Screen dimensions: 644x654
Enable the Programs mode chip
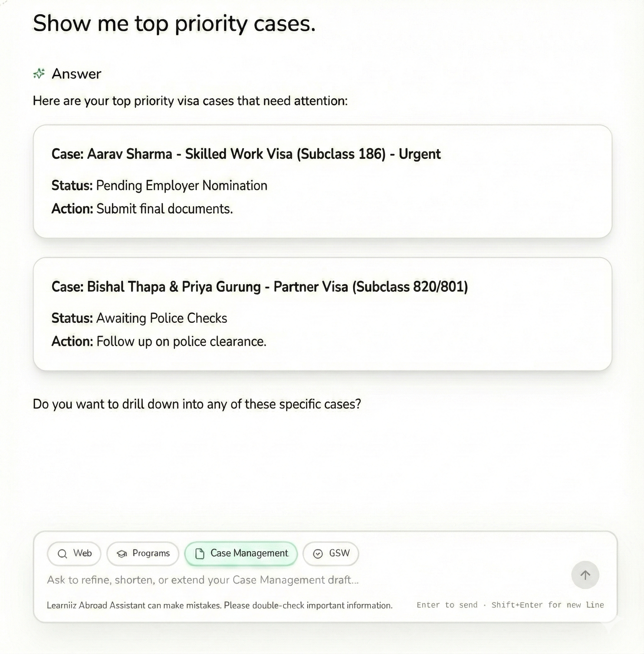point(143,554)
